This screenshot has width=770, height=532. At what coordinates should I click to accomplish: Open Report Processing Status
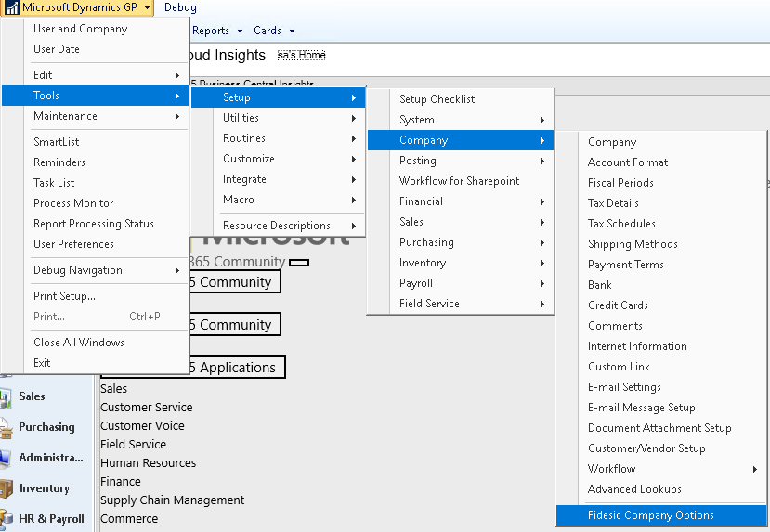(96, 224)
